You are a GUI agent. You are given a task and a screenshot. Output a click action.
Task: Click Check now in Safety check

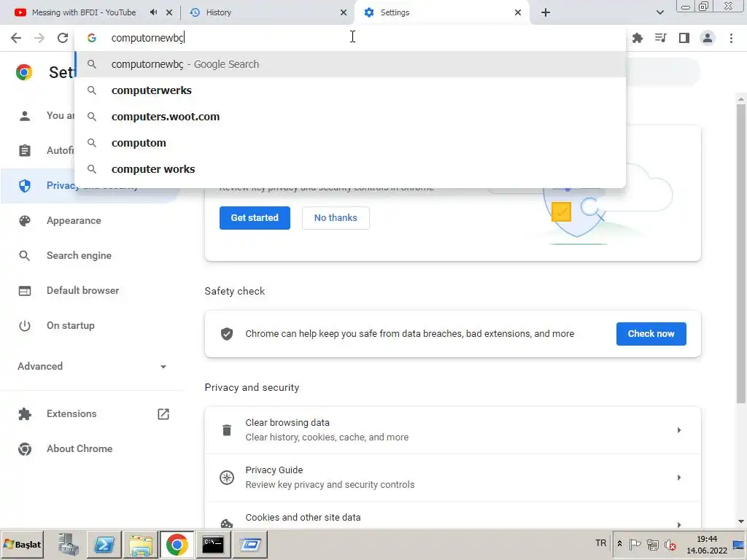click(651, 334)
